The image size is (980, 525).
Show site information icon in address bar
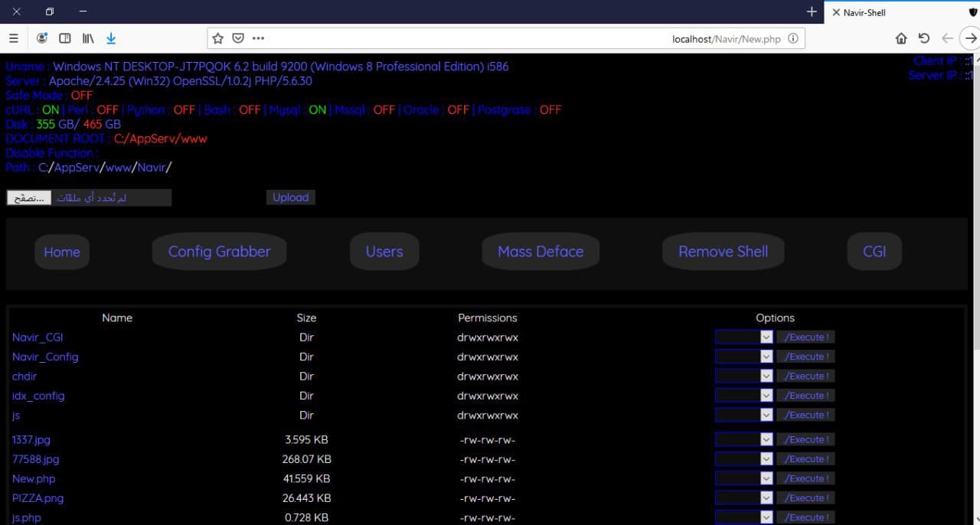[x=792, y=38]
